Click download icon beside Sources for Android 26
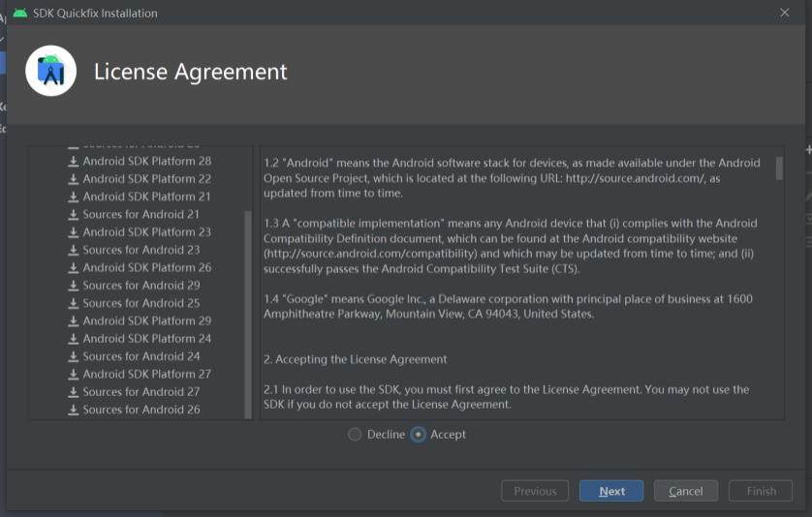The width and height of the screenshot is (812, 517). [73, 410]
